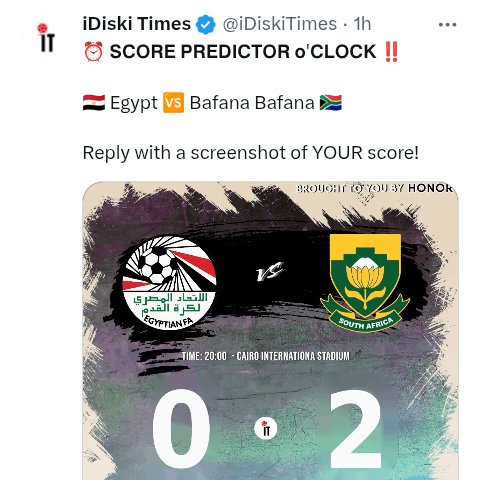Click the small IT logo between scores
480x480 pixels.
tap(266, 428)
